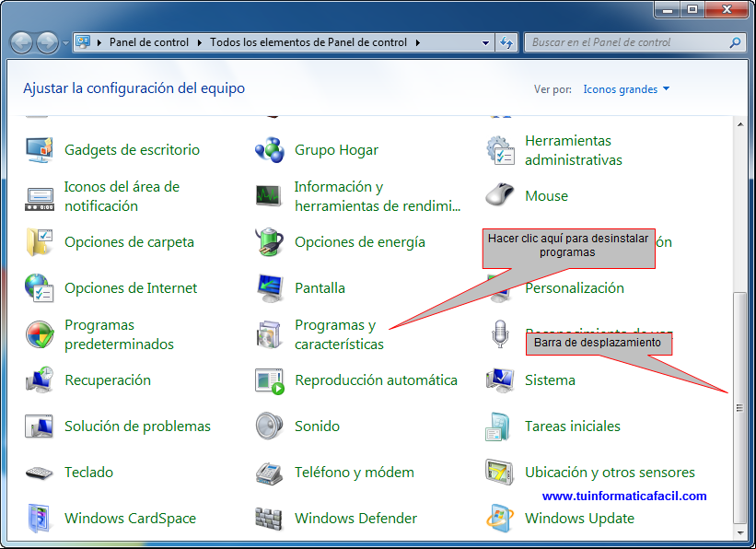Open Programas y características link
This screenshot has height=549, width=756.
340,334
